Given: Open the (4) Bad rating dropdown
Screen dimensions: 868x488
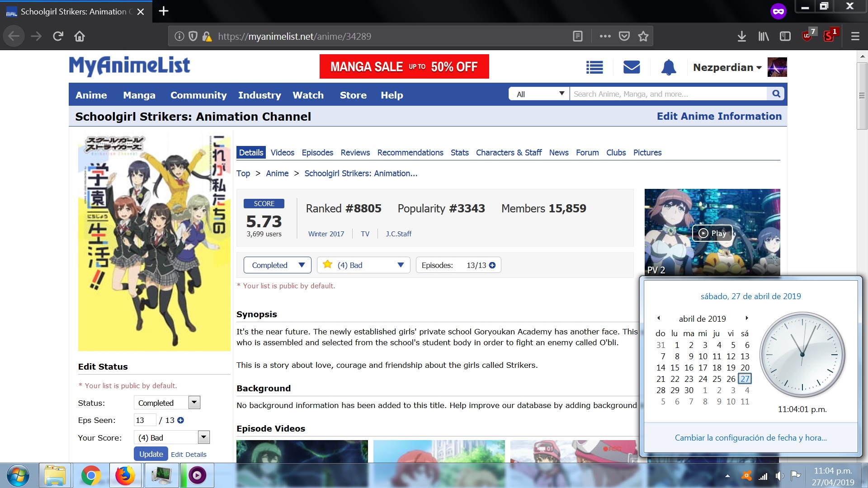Looking at the screenshot, I should coord(363,265).
